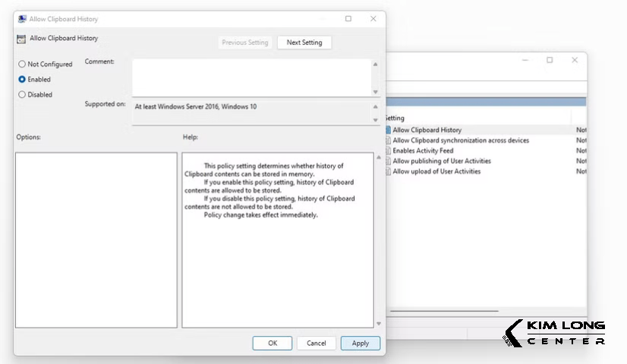Viewport: 627px width, 364px height.
Task: Click icon beside Allow upload of User Activities
Action: click(x=388, y=172)
